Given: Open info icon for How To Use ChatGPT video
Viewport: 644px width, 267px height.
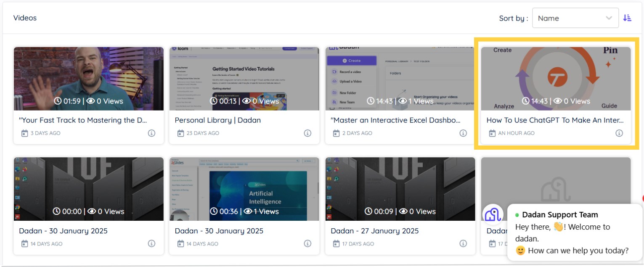Looking at the screenshot, I should 619,133.
